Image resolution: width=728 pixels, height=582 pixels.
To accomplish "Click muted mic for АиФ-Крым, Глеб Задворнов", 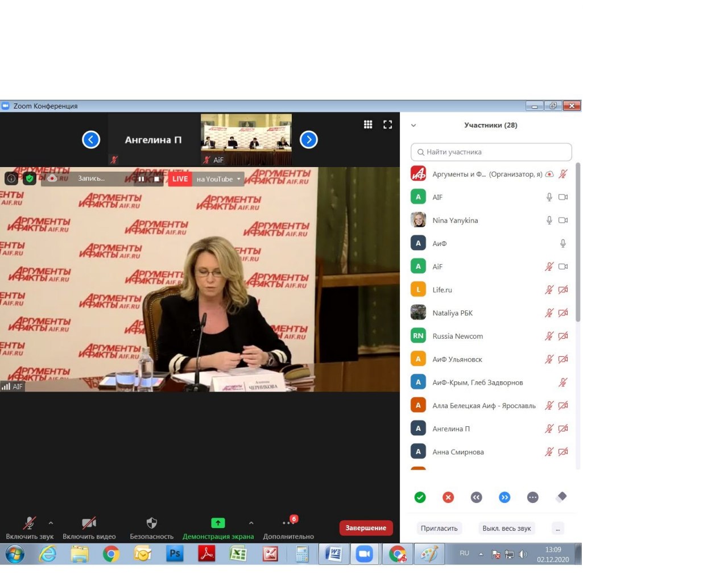I will 563,383.
